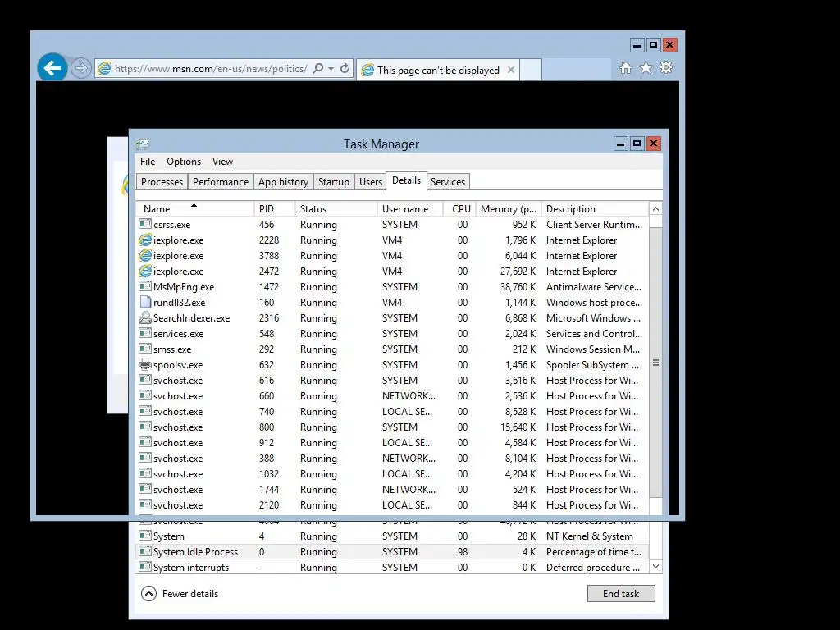Sort by the Description column header
This screenshot has width=840, height=630.
[x=595, y=209]
